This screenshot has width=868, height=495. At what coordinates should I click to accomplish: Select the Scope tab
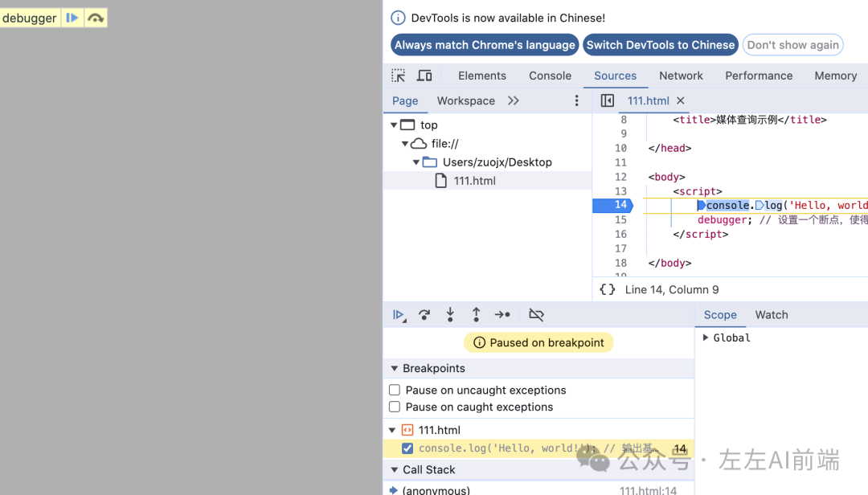[x=719, y=315]
